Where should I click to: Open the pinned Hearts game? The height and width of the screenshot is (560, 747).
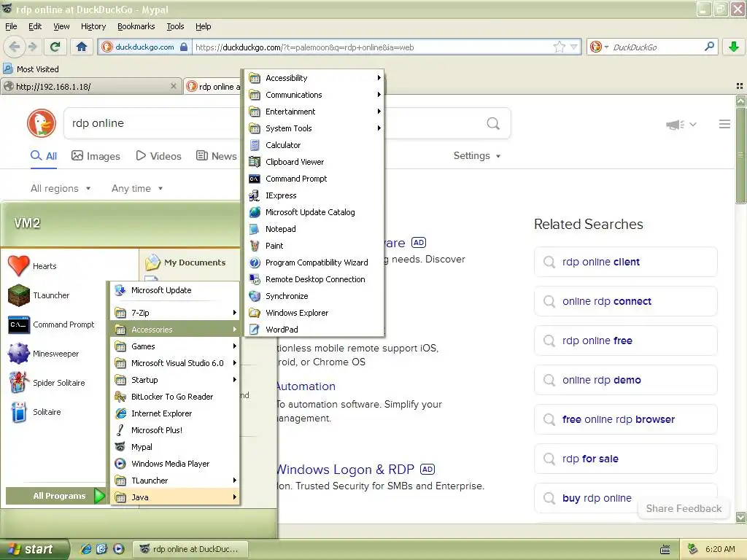[32, 265]
